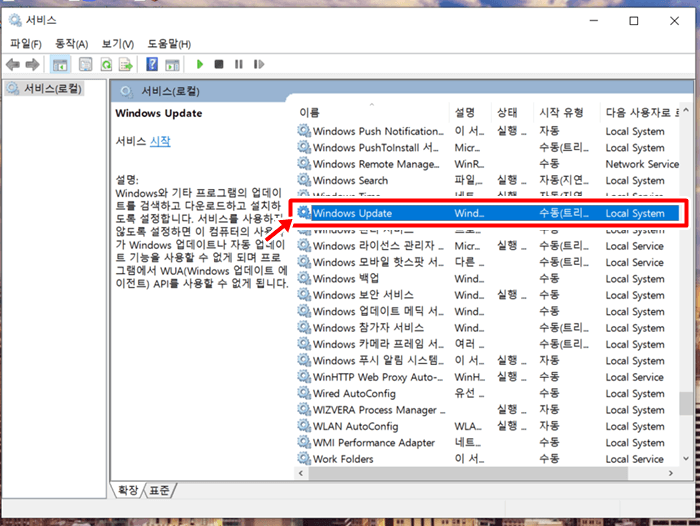The image size is (700, 526).
Task: Select Windows 푸시 알림 시스템 row
Action: tap(488, 361)
